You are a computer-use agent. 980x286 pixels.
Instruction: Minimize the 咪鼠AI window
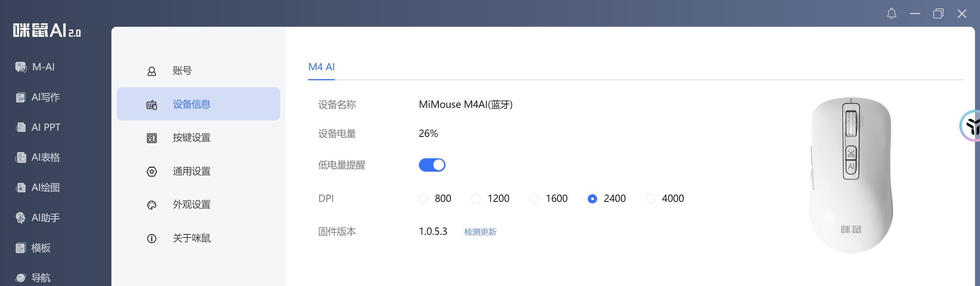click(915, 14)
